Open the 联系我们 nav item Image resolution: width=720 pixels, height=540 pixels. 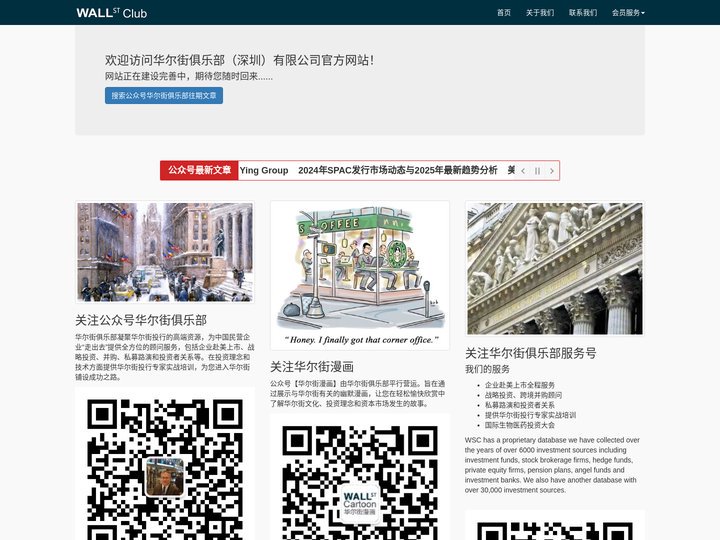click(583, 12)
